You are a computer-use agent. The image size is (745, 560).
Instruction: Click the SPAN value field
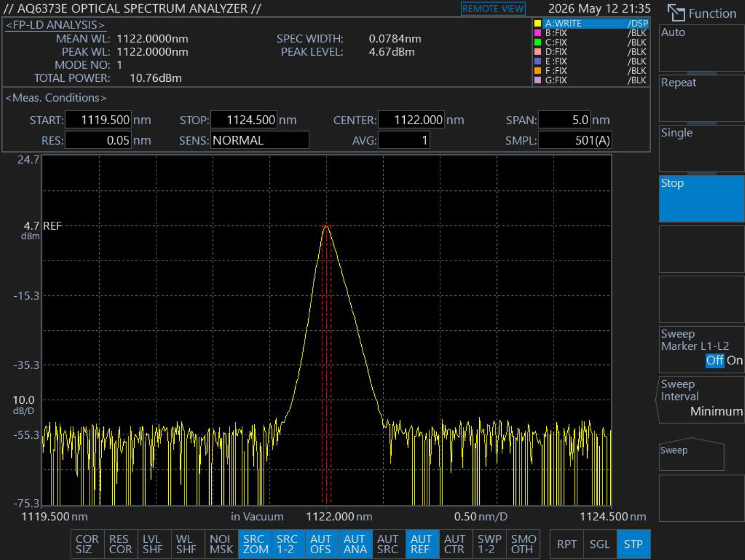click(x=564, y=120)
